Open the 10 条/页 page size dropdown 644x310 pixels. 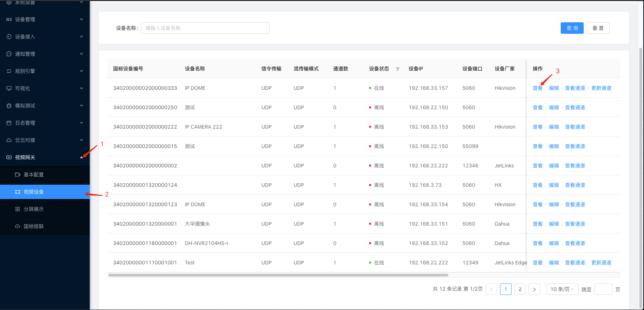tap(562, 289)
